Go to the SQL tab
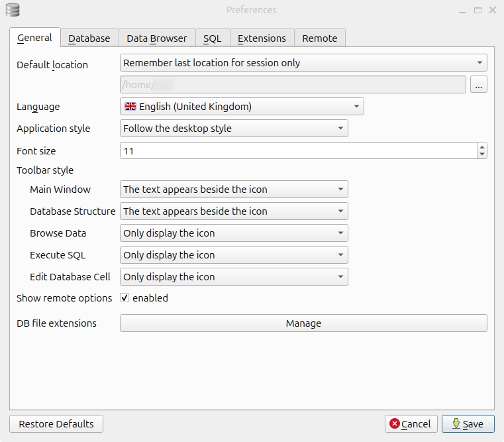The image size is (504, 442). pyautogui.click(x=213, y=38)
